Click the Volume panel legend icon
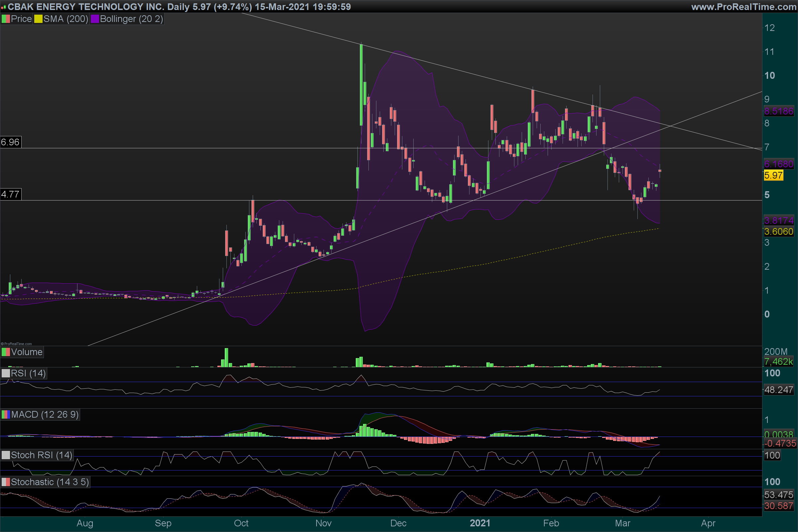 (6, 352)
